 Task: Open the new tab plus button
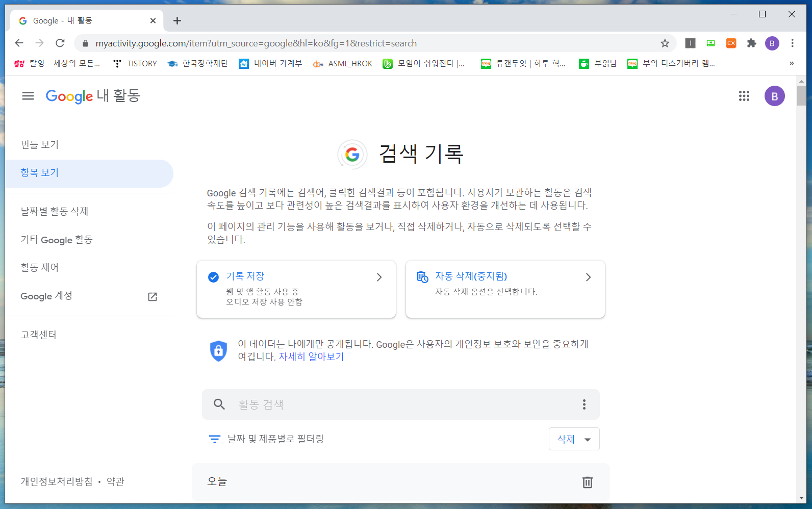pyautogui.click(x=177, y=20)
